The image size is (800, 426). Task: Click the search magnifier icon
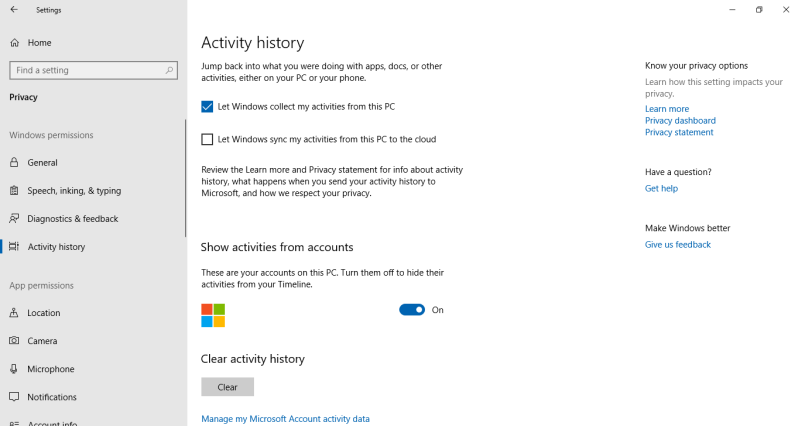(170, 71)
